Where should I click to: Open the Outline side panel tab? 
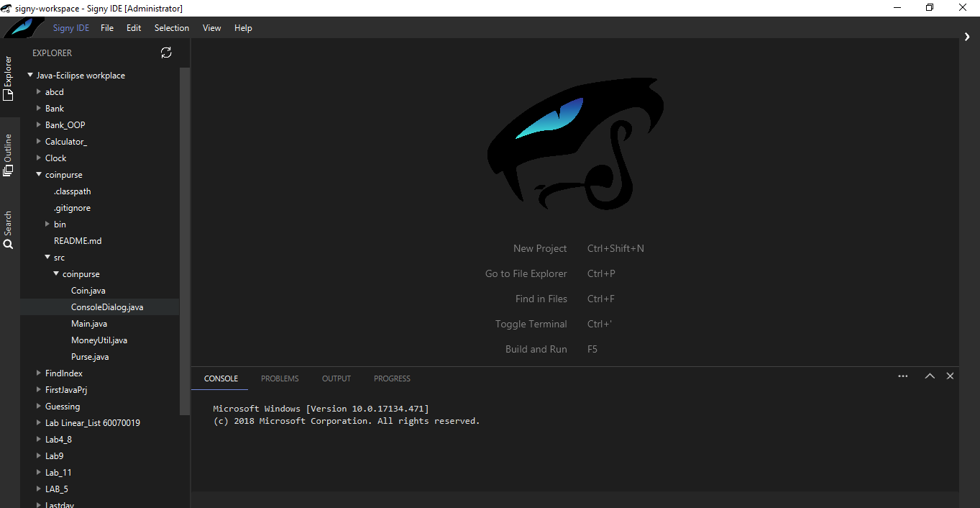(8, 154)
